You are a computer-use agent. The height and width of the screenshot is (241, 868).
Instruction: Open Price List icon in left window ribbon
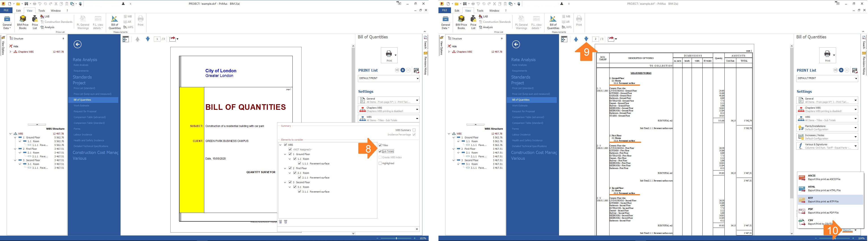(x=35, y=22)
